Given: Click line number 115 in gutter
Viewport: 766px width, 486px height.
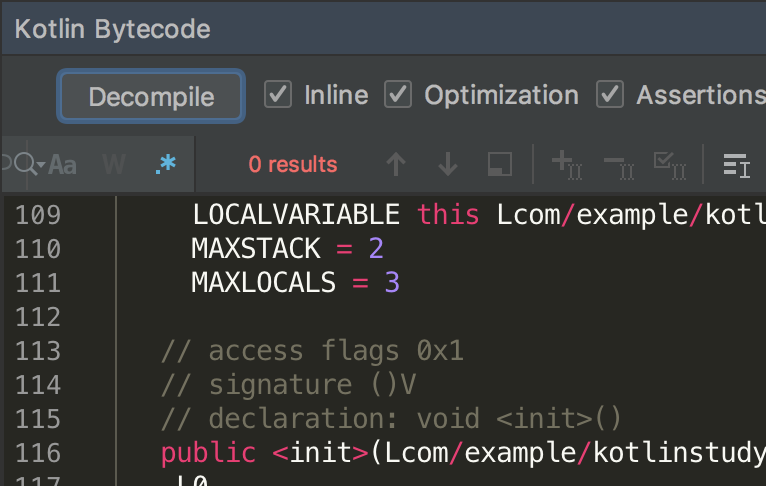Looking at the screenshot, I should point(38,419).
